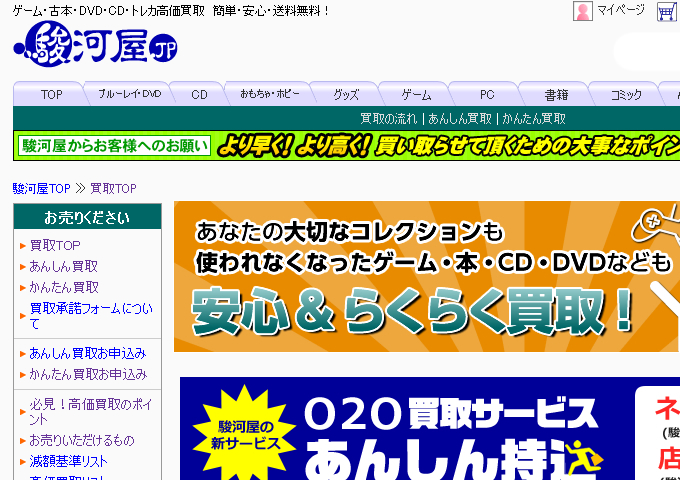Image resolution: width=680 pixels, height=480 pixels.
Task: Go to 駿河屋TOP breadcrumb
Action: [42, 188]
